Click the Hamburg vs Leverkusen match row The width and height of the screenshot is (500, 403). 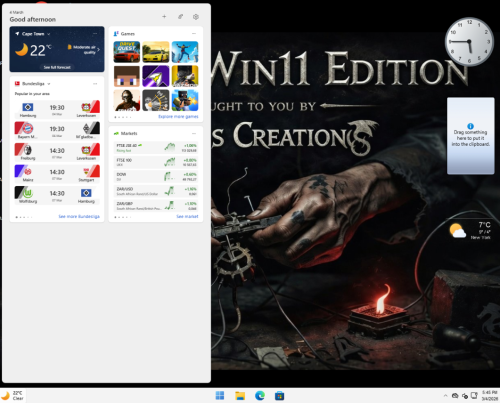point(57,109)
